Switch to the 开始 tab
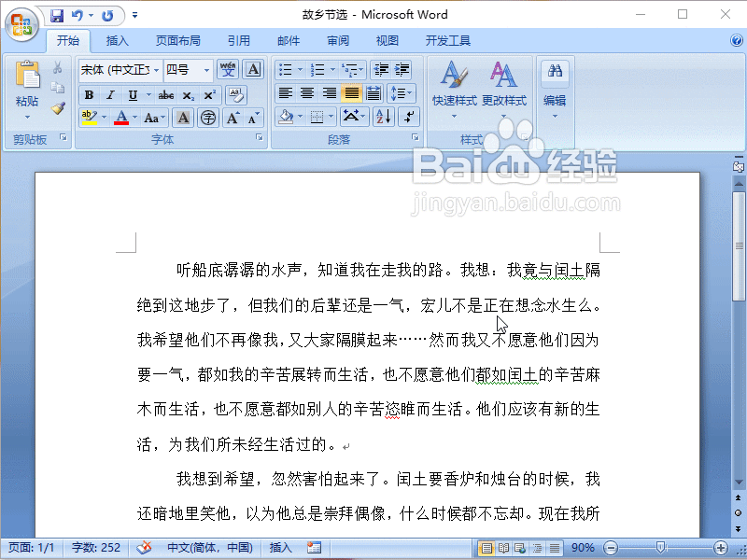This screenshot has height=560, width=747. tap(68, 40)
